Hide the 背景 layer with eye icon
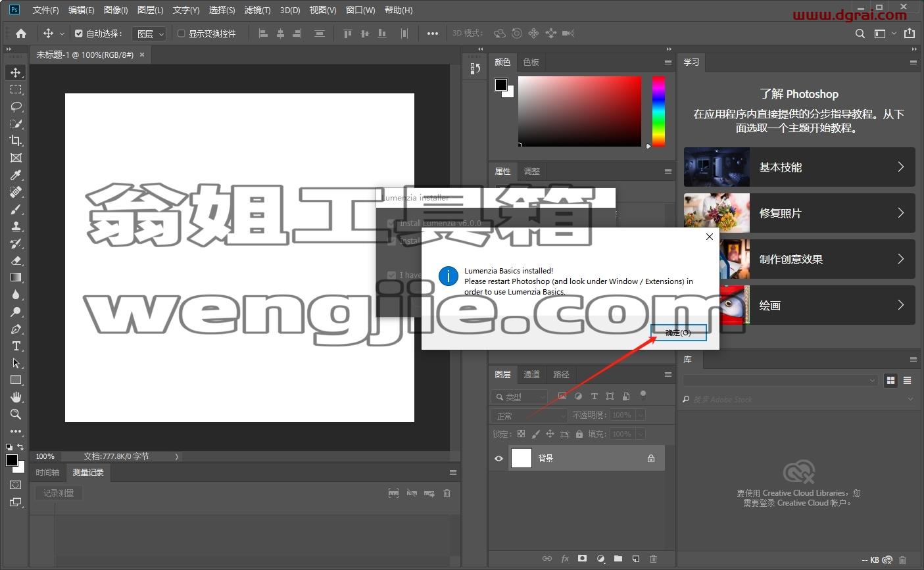924x570 pixels. pos(498,458)
